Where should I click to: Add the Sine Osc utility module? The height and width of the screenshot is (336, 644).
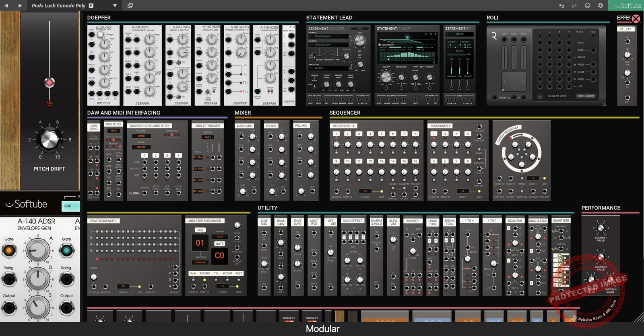coord(264,256)
